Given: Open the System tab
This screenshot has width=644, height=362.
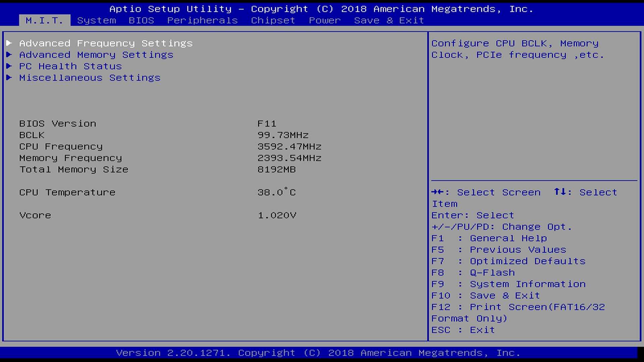Looking at the screenshot, I should coord(97,20).
